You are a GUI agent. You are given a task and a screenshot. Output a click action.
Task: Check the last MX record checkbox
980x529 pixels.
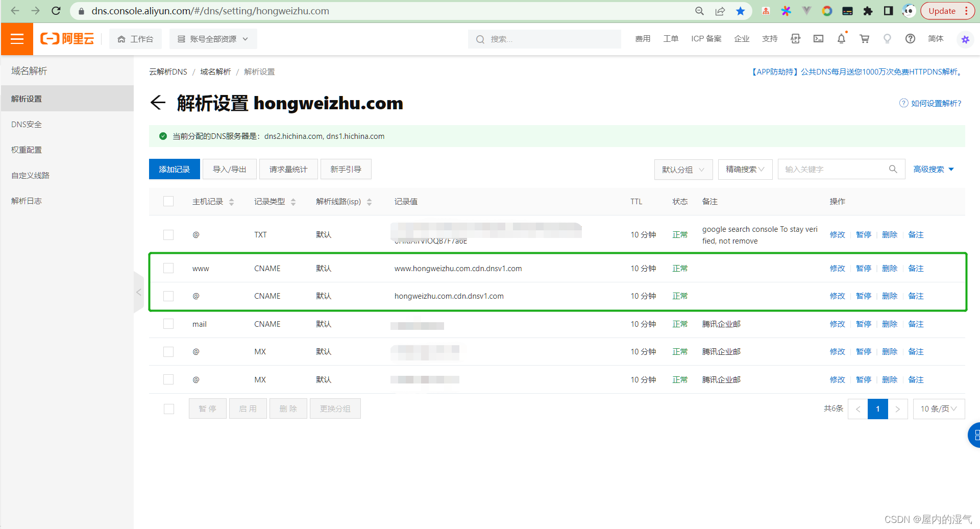[168, 379]
